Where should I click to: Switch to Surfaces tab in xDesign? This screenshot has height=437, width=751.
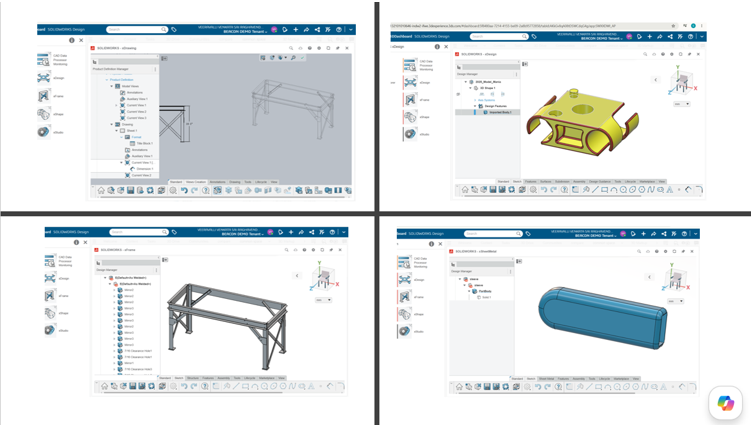[546, 182]
